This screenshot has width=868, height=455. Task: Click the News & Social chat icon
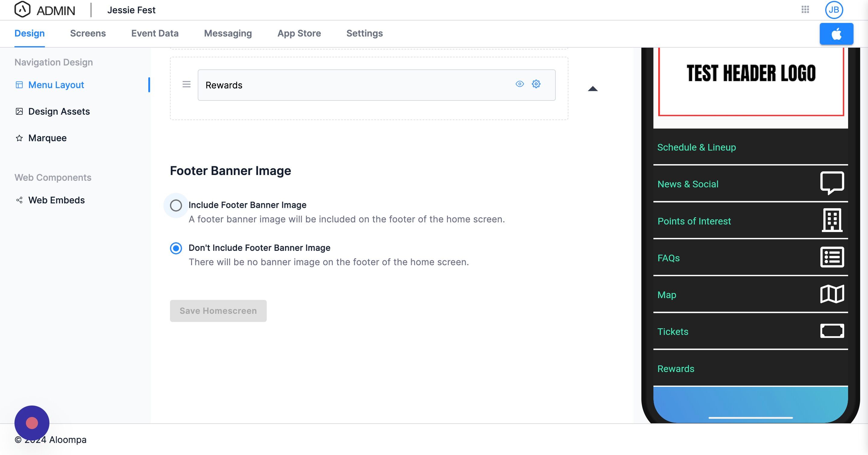[x=832, y=183]
